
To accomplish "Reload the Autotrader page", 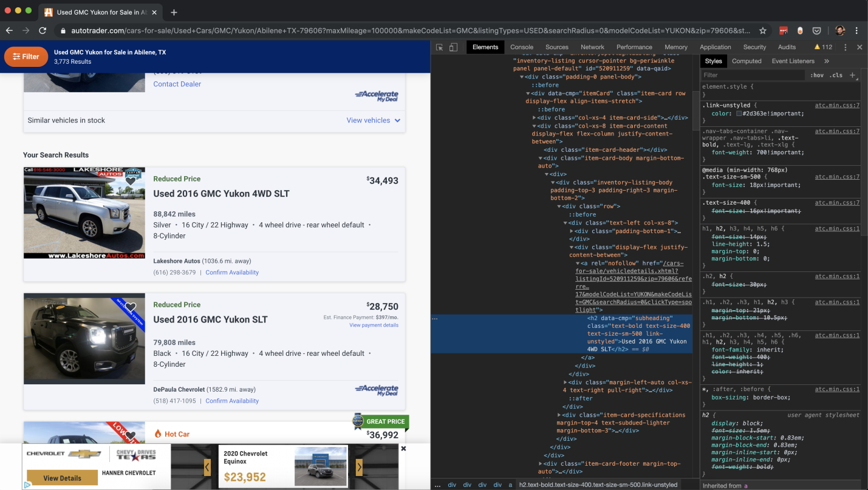I will point(43,30).
